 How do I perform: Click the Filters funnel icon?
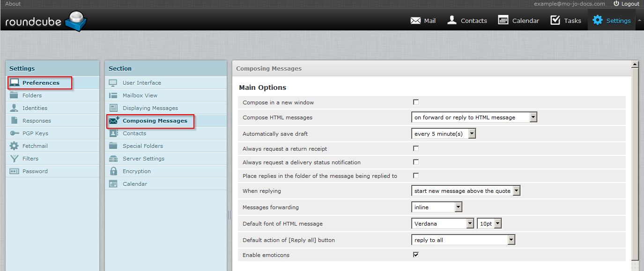[15, 159]
